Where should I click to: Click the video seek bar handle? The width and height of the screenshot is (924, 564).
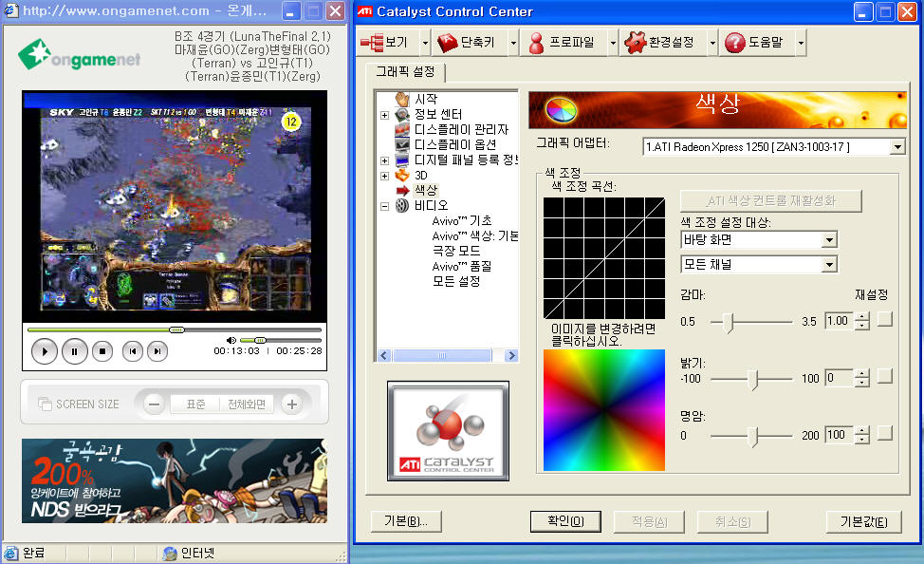[176, 329]
